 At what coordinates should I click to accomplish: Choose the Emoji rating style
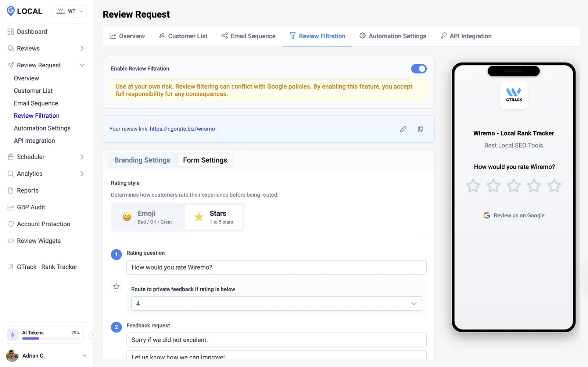(x=148, y=217)
